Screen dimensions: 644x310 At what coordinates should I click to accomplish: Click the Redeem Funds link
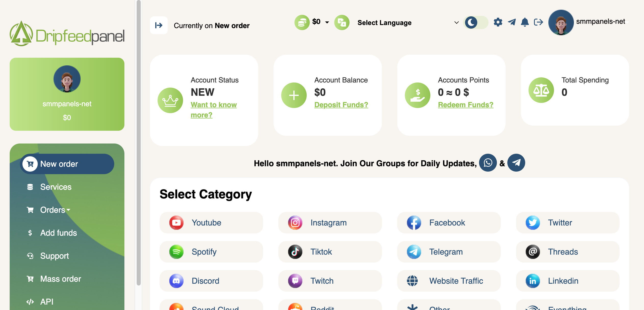466,104
